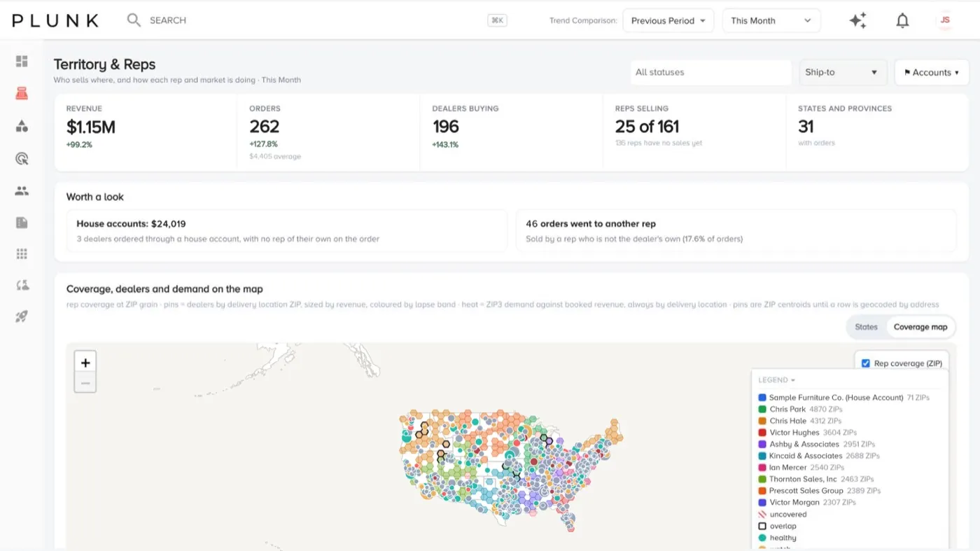Click the overlap legend entry

point(777,526)
